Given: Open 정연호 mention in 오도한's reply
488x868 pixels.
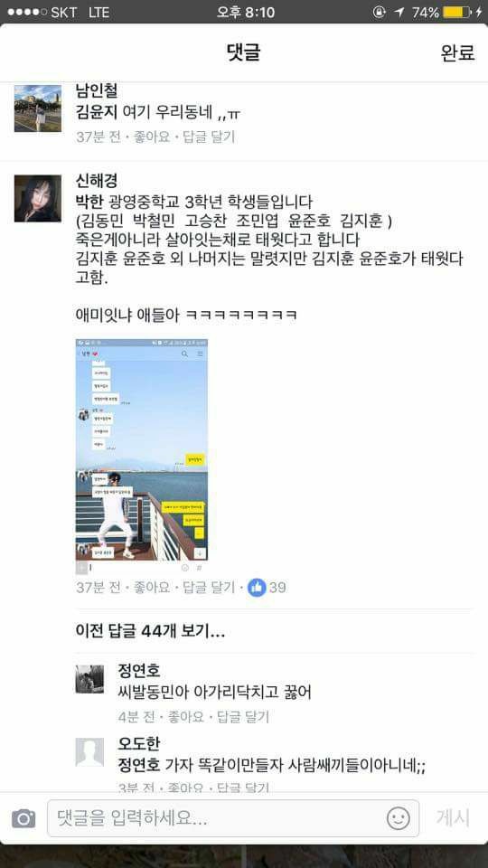Looking at the screenshot, I should click(x=139, y=766).
